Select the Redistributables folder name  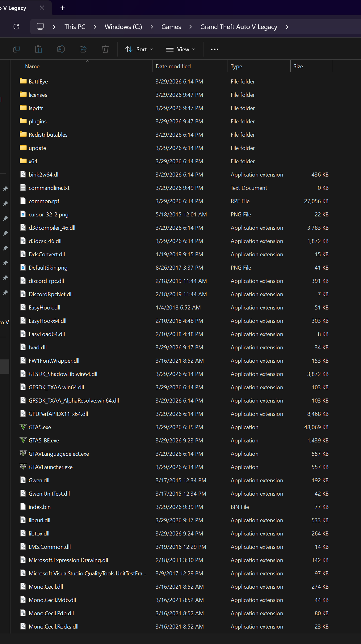tap(48, 134)
